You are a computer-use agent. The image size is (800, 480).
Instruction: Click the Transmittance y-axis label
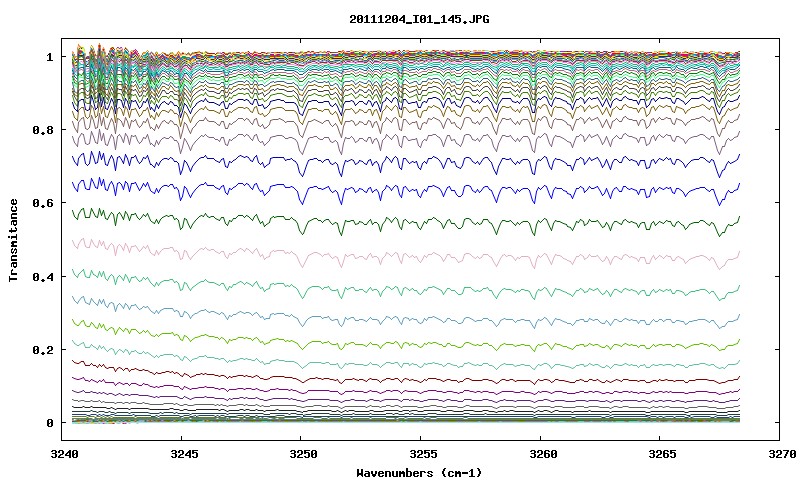[x=13, y=240]
